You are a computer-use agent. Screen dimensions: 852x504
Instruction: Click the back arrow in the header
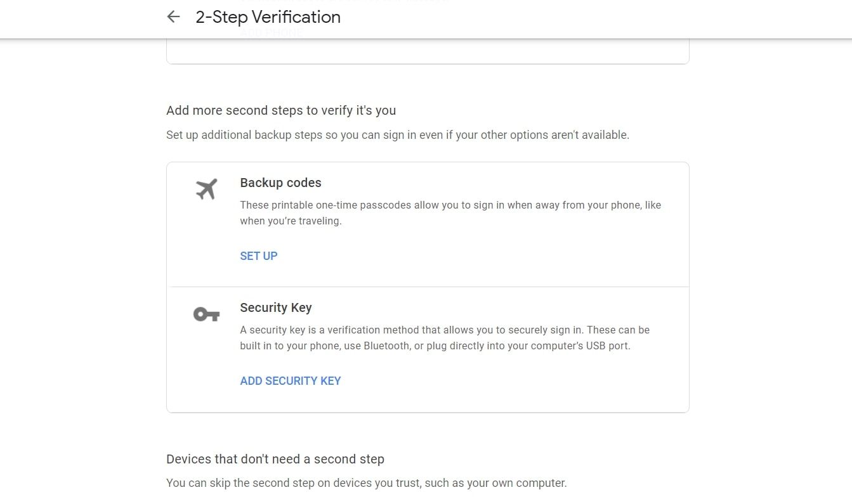(173, 17)
